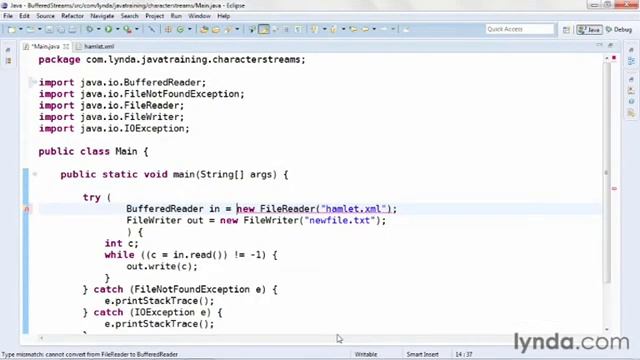Switch to the Debug perspective
This screenshot has height=360, width=640.
(x=619, y=29)
